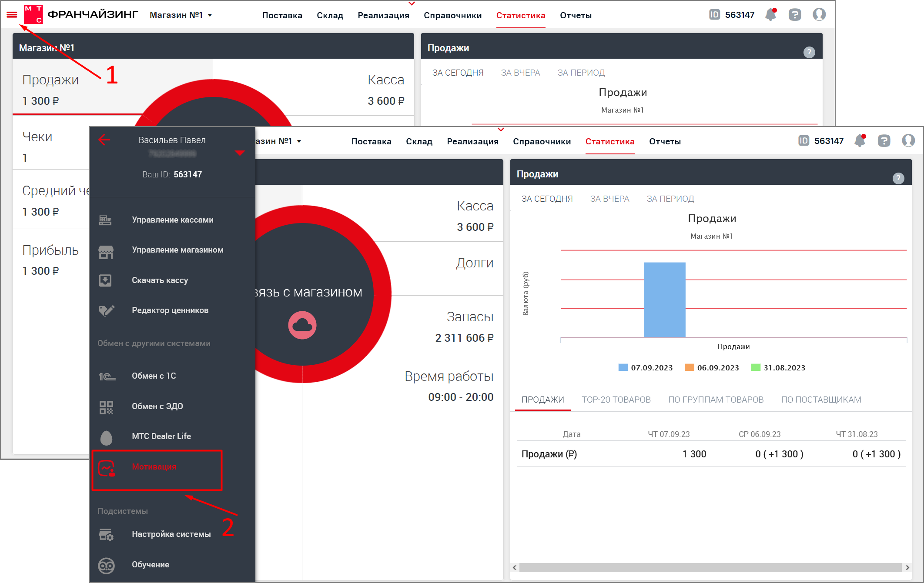The image size is (924, 583).
Task: Open notifications bell in back window
Action: (771, 15)
